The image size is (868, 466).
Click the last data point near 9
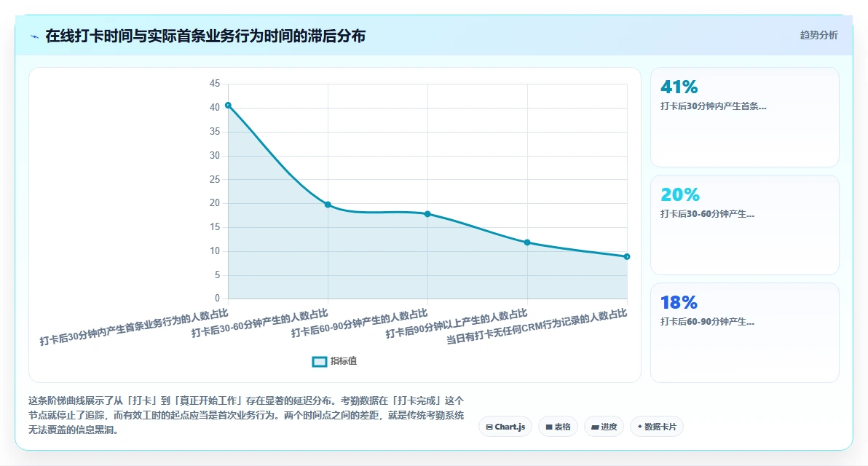coord(627,257)
